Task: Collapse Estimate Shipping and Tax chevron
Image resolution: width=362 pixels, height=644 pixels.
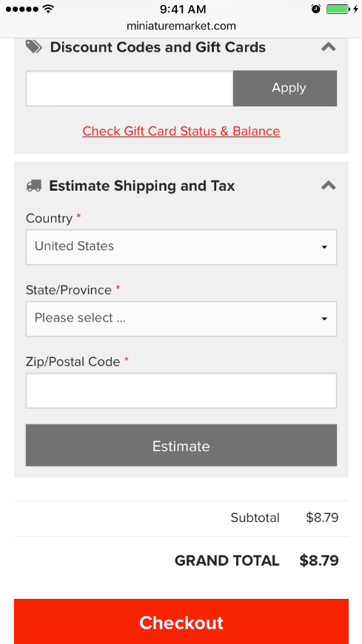Action: (328, 186)
